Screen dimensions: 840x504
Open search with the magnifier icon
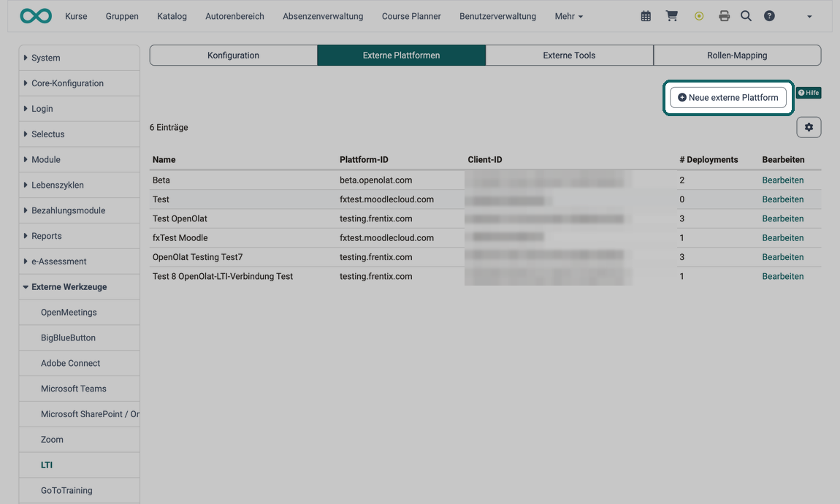(746, 16)
